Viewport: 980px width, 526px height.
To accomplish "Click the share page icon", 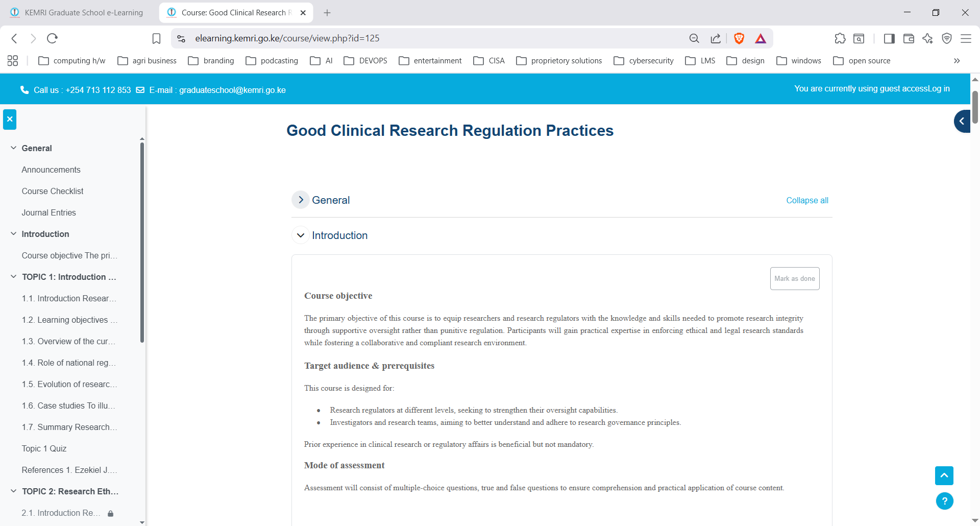I will [x=715, y=38].
